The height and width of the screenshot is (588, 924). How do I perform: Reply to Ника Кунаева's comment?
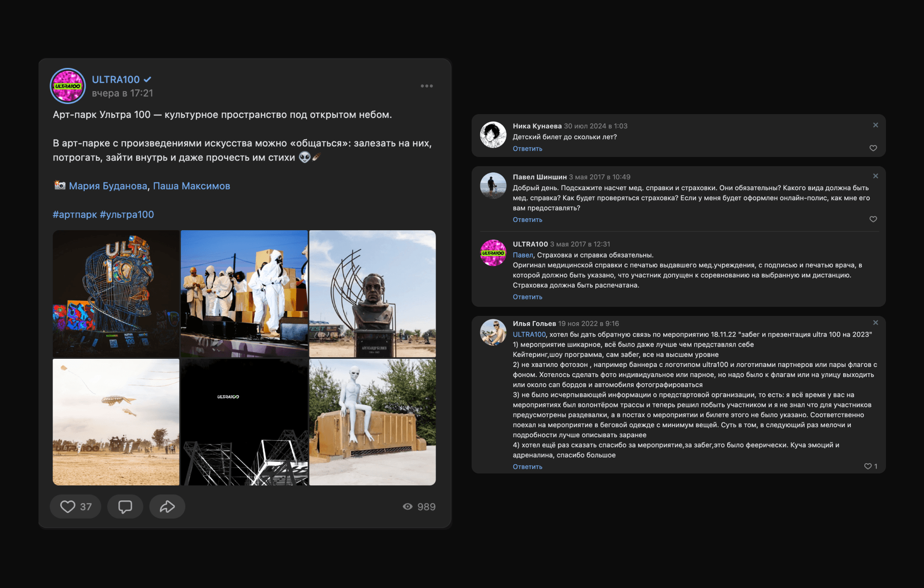pos(527,149)
